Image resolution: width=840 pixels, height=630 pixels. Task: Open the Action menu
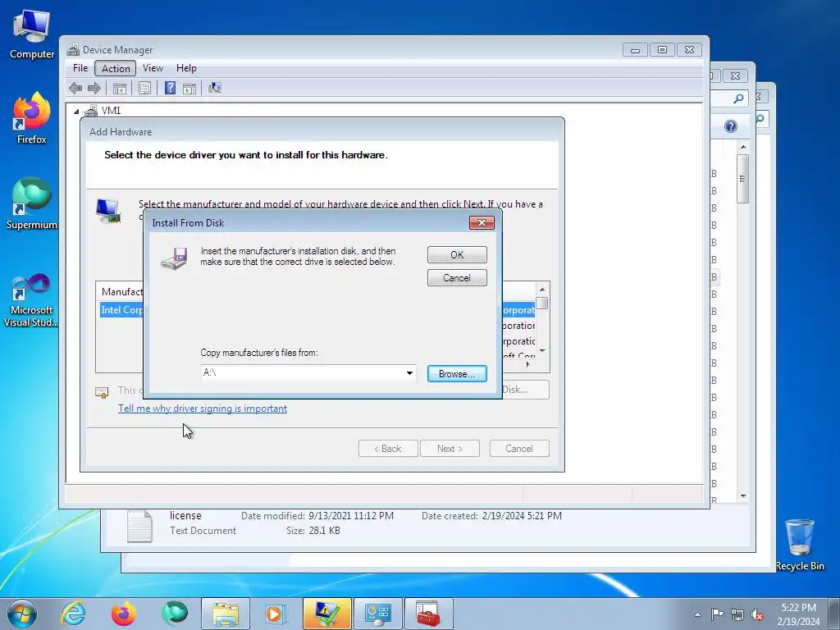coord(116,68)
